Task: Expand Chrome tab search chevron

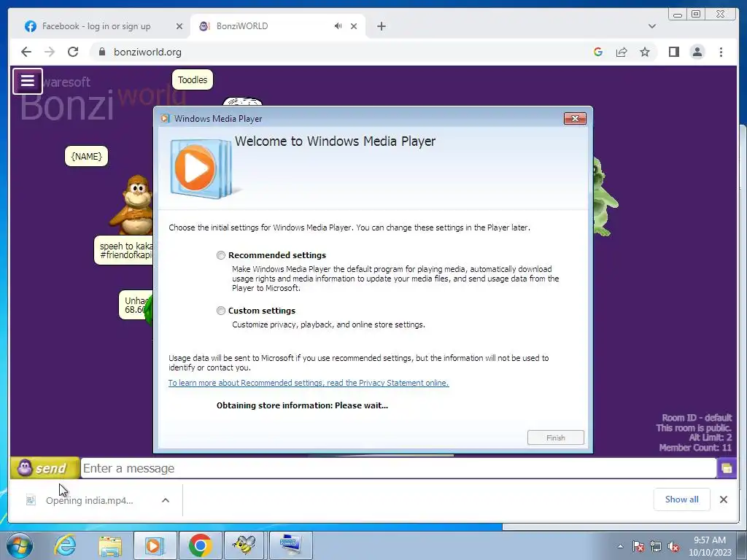Action: [652, 26]
